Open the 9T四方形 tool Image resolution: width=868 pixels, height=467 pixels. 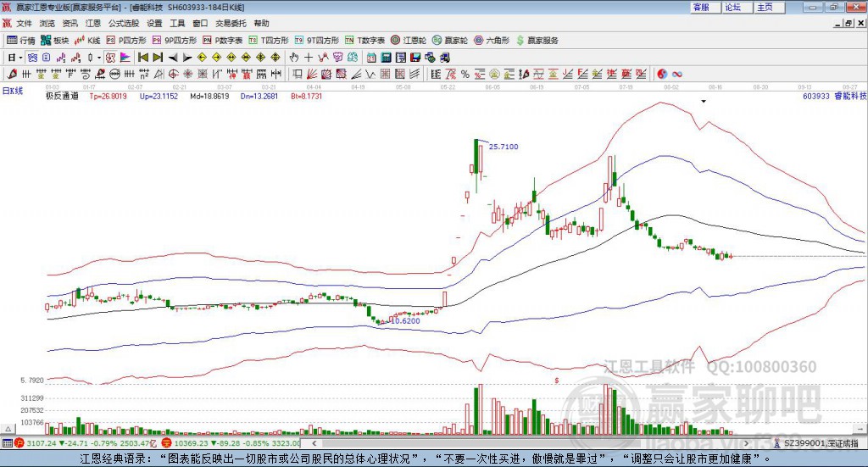pos(317,41)
